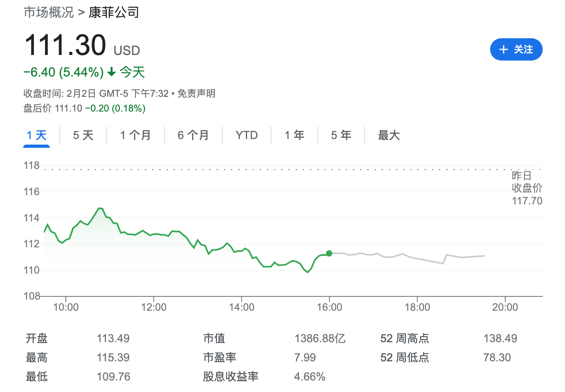565x392 pixels.
Task: Click the 16:00 label on time axis
Action: (329, 307)
